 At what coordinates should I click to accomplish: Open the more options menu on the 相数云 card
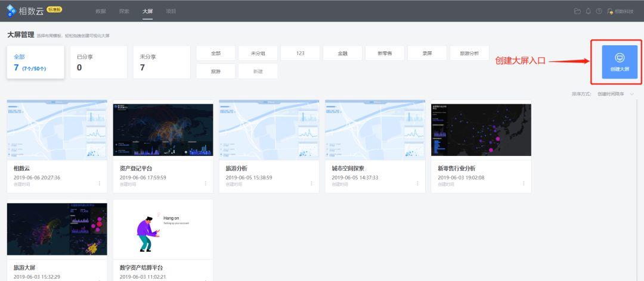point(100,183)
